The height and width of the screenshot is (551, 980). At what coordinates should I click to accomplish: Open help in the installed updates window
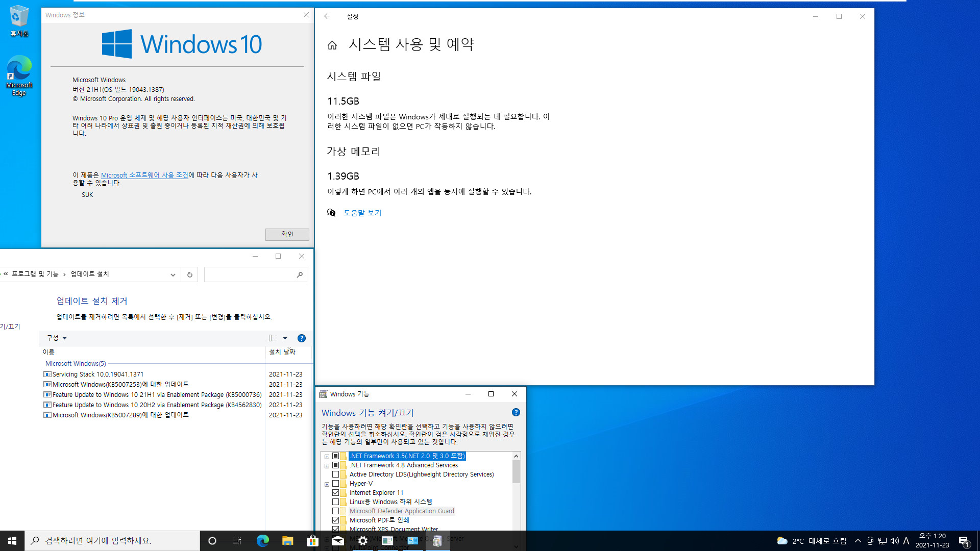(x=302, y=338)
